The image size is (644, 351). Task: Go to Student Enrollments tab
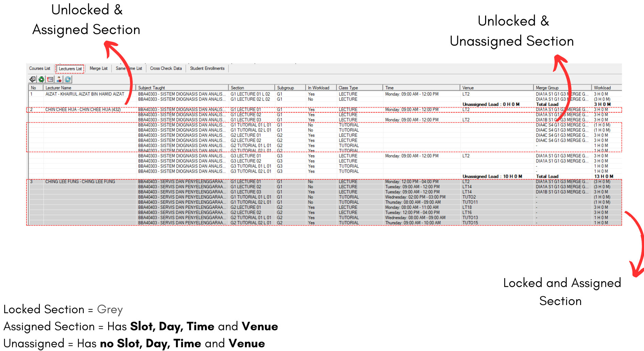207,68
